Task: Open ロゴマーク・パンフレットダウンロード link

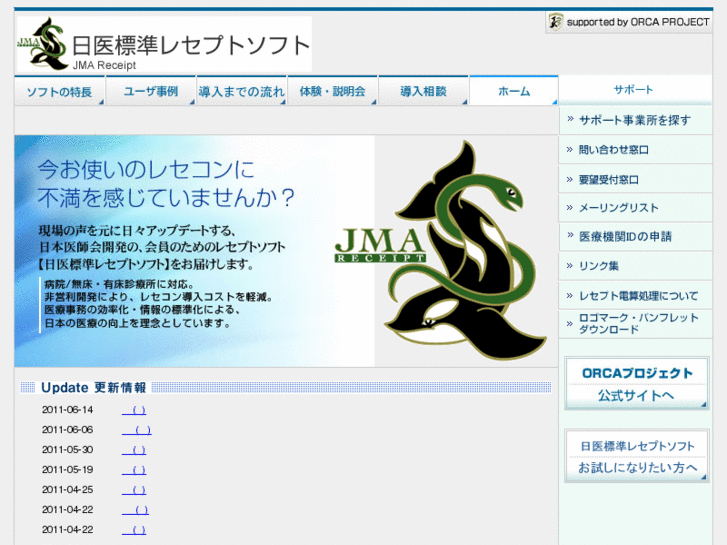Action: (x=635, y=324)
